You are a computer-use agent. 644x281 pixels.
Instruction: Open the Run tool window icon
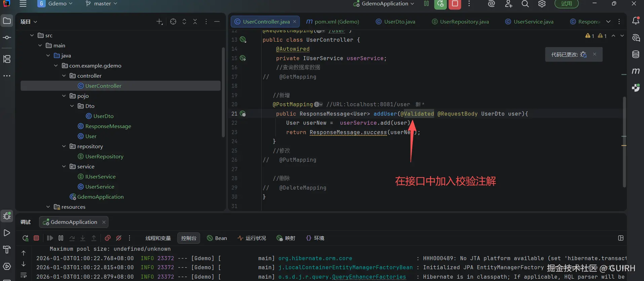coord(7,233)
